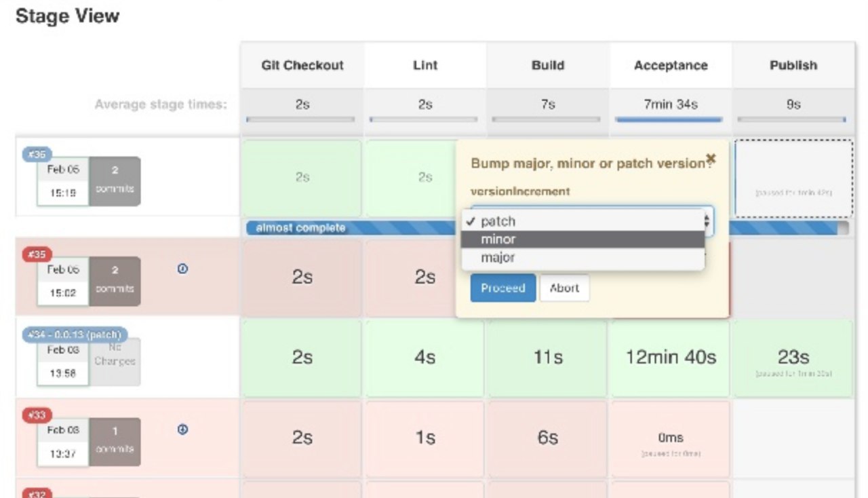
Task: Click the No Changes box for build #34
Action: point(115,360)
